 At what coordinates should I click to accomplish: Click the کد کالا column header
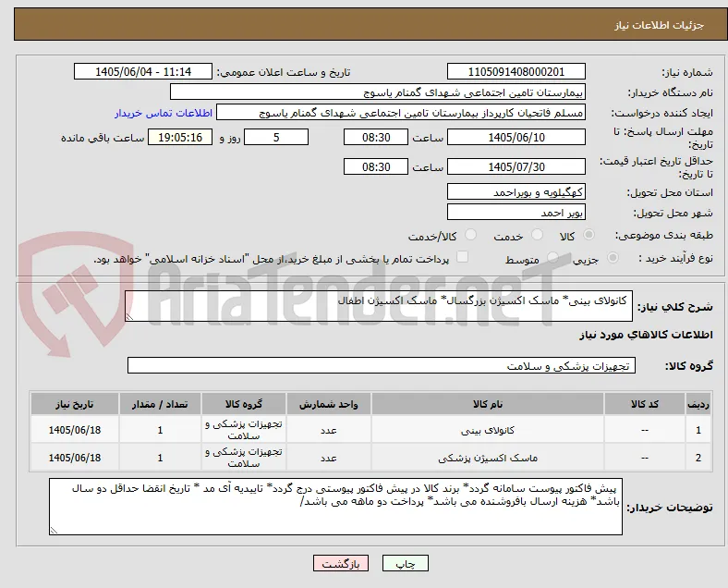click(x=645, y=404)
